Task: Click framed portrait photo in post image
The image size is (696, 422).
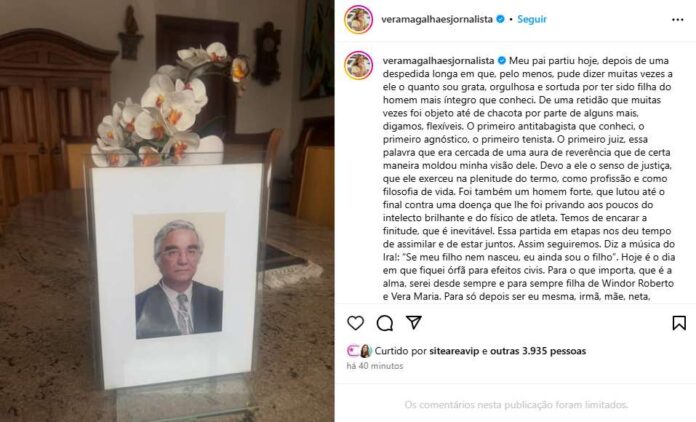Action: 179,275
